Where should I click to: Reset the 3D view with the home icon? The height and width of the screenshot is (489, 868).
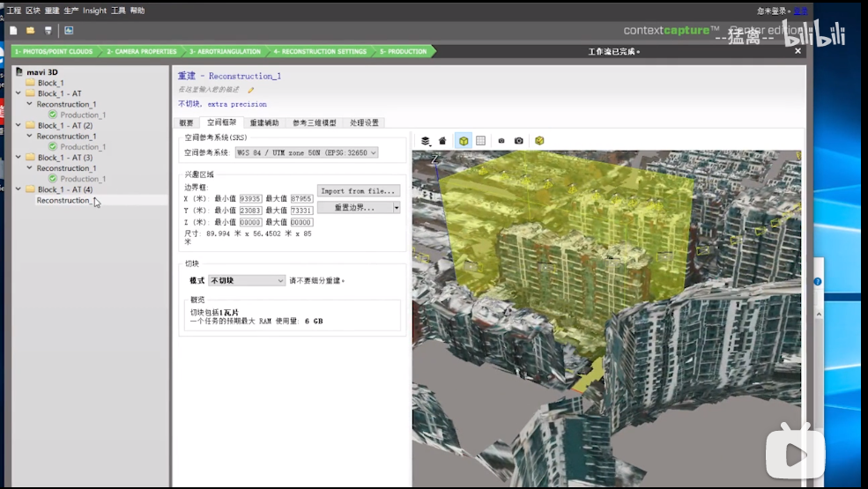(x=442, y=141)
